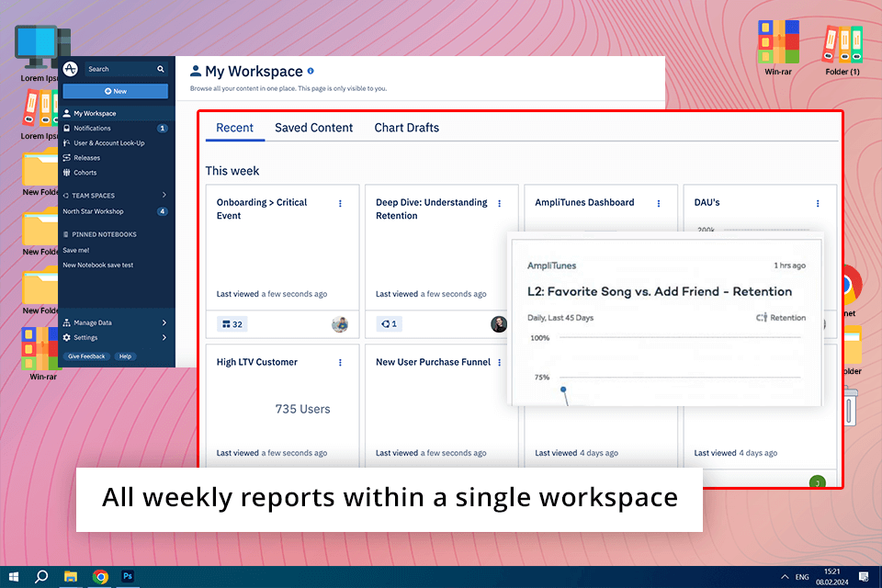Open the AmpliTunes Dashboard card title
This screenshot has height=588, width=882.
(x=584, y=202)
